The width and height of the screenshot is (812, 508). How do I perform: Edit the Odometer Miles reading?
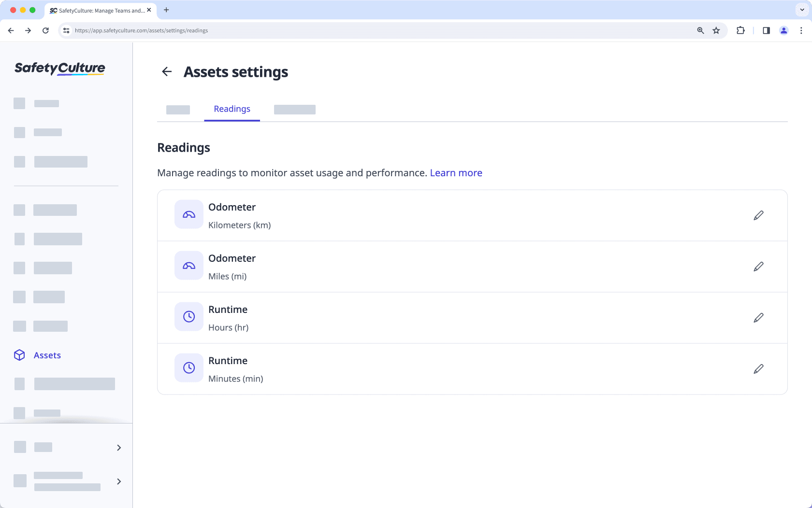coord(758,267)
